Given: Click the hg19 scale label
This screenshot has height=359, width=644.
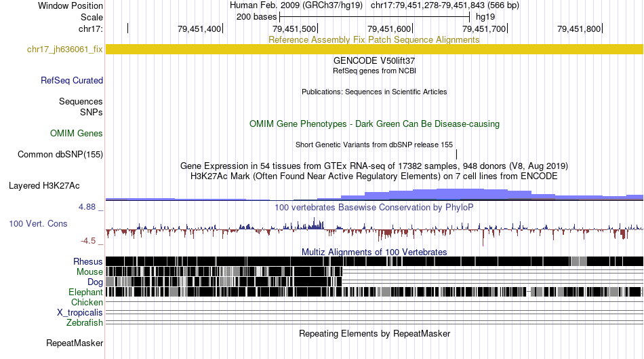Looking at the screenshot, I should pos(485,17).
